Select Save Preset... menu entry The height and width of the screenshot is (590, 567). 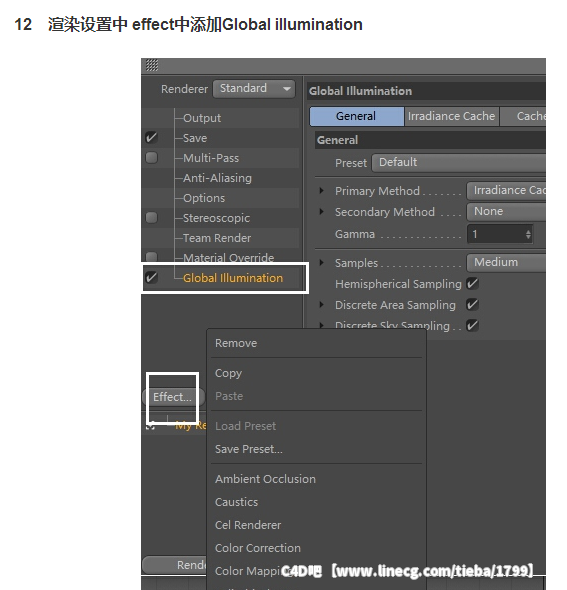click(x=249, y=449)
